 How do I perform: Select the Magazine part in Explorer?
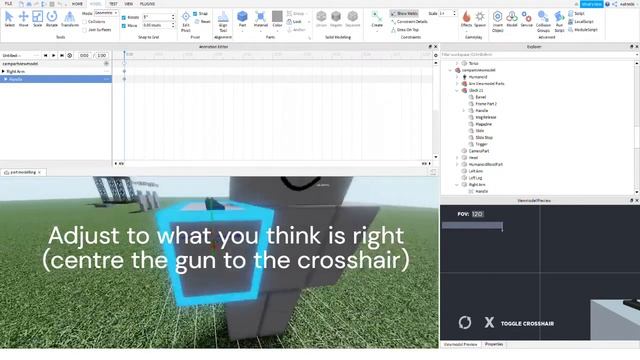click(x=483, y=124)
